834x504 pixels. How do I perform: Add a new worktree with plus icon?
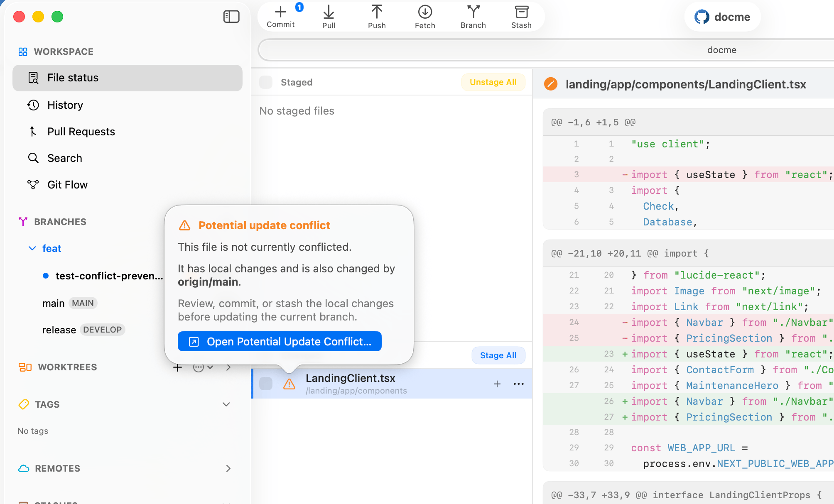pos(177,367)
